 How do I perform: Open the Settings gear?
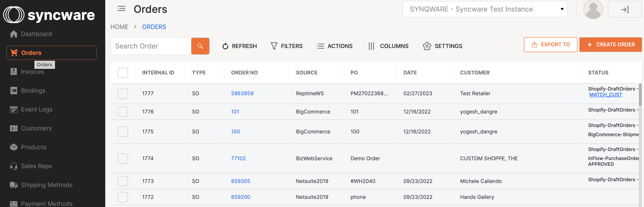pos(442,46)
